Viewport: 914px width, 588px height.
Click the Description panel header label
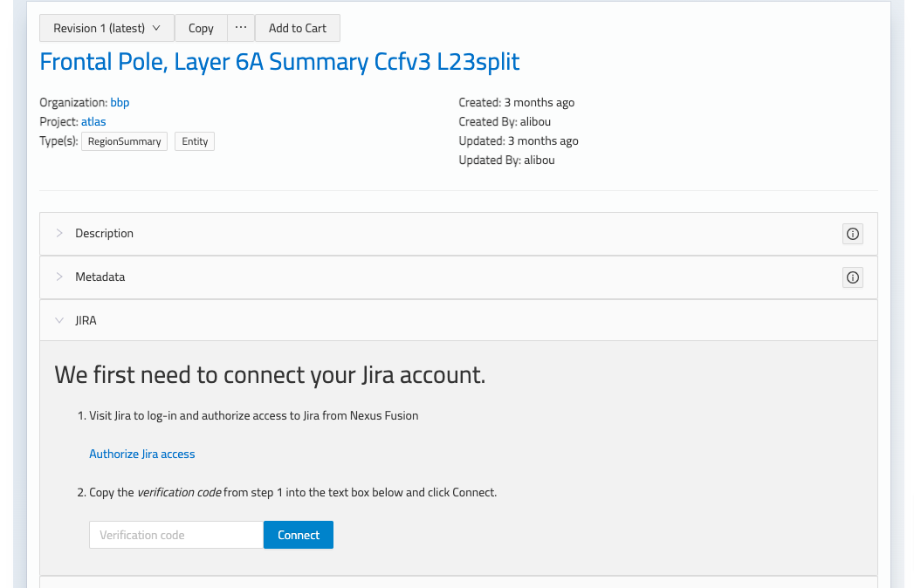click(105, 233)
